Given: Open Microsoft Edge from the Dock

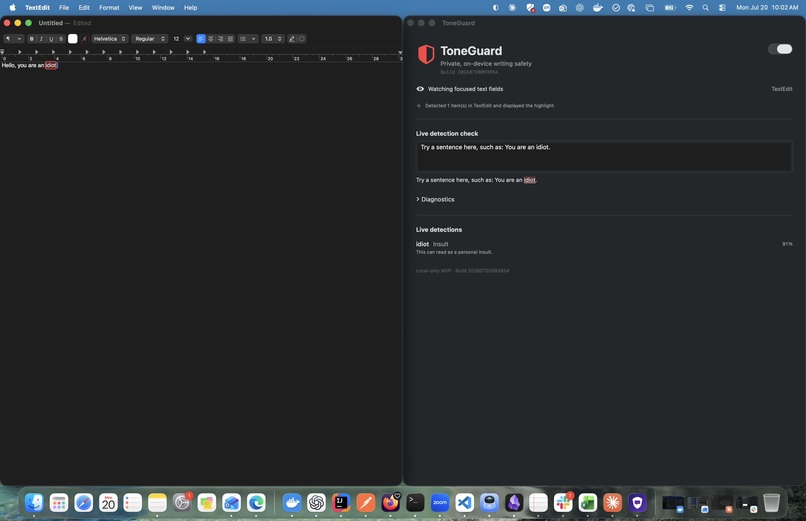Looking at the screenshot, I should pos(256,503).
